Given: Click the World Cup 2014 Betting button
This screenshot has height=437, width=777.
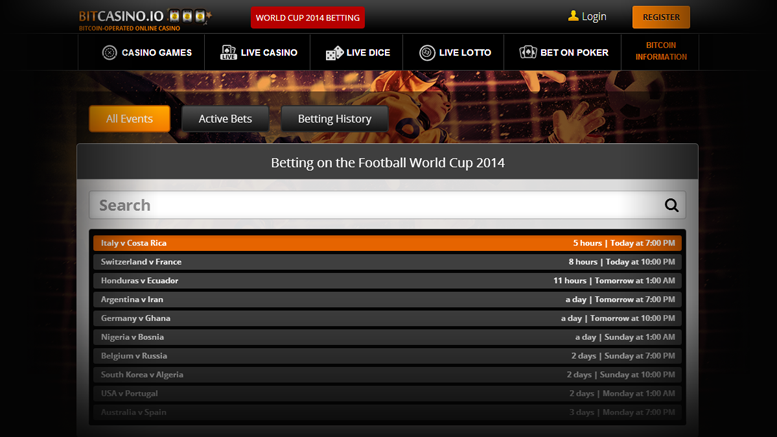Looking at the screenshot, I should pos(308,18).
